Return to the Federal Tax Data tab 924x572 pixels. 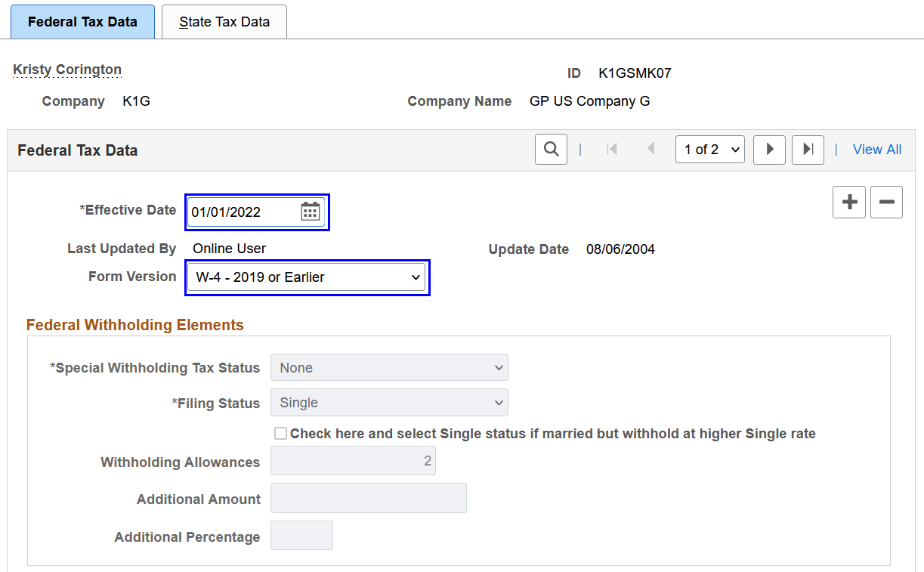[x=82, y=21]
